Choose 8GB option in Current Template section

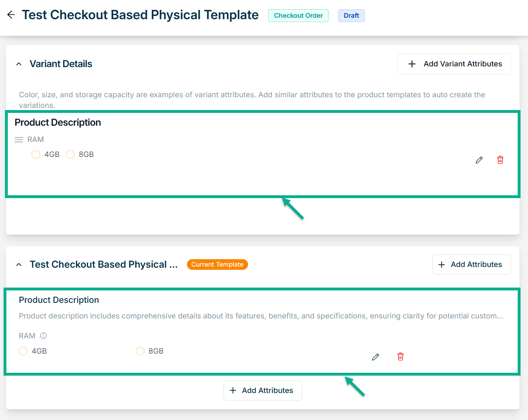(x=140, y=351)
